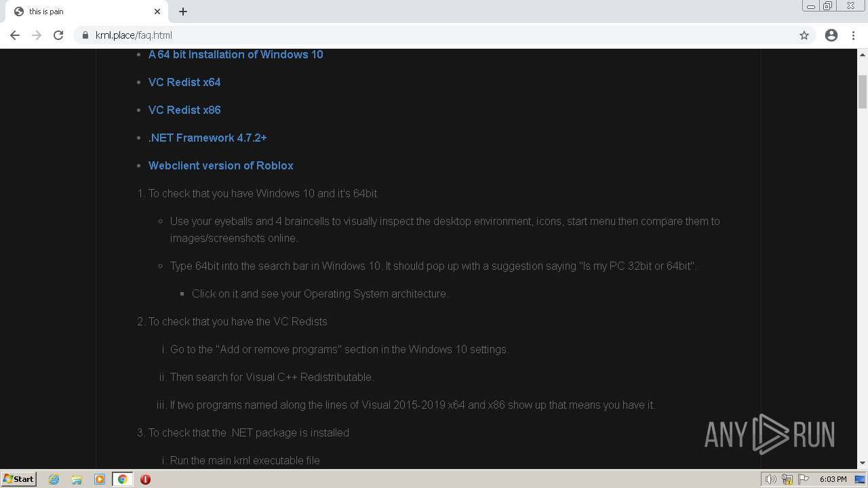Image resolution: width=868 pixels, height=488 pixels.
Task: Click 'To check that the .NET package is installed'
Action: pos(249,432)
